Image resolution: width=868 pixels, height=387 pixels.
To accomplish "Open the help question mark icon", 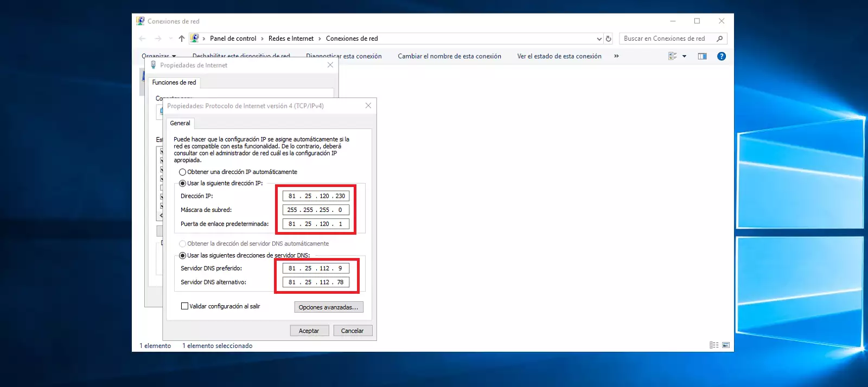I will click(x=721, y=56).
